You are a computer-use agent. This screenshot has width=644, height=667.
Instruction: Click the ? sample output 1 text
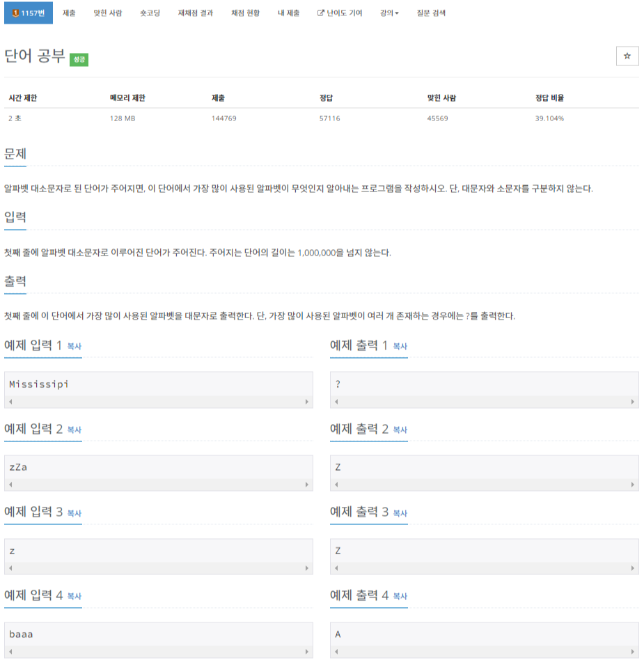click(x=338, y=384)
